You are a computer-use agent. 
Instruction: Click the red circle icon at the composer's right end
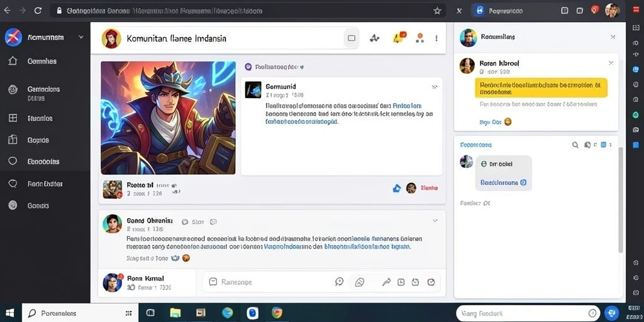pos(431,282)
